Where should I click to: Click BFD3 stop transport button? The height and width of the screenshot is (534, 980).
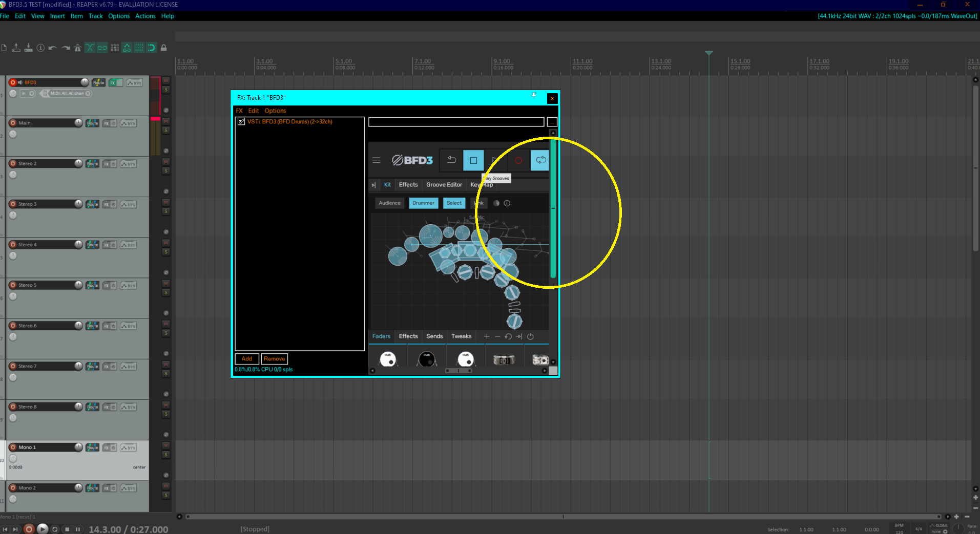coord(473,160)
